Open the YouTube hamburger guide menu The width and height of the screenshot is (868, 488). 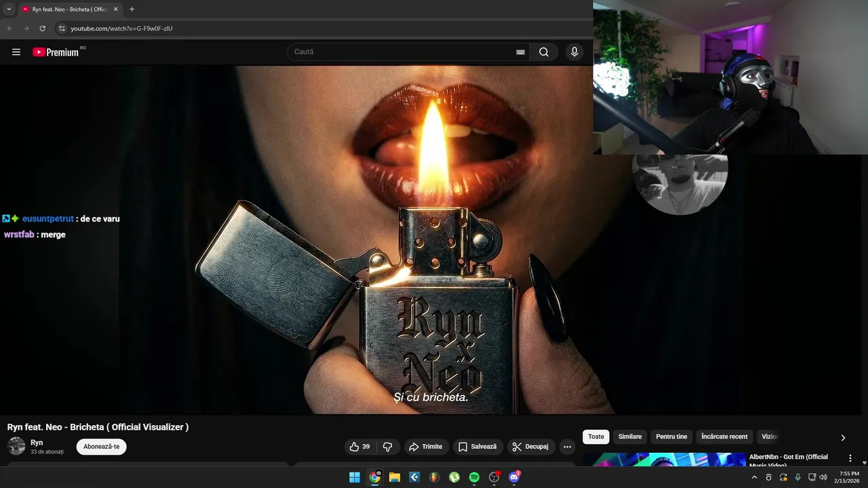tap(16, 52)
